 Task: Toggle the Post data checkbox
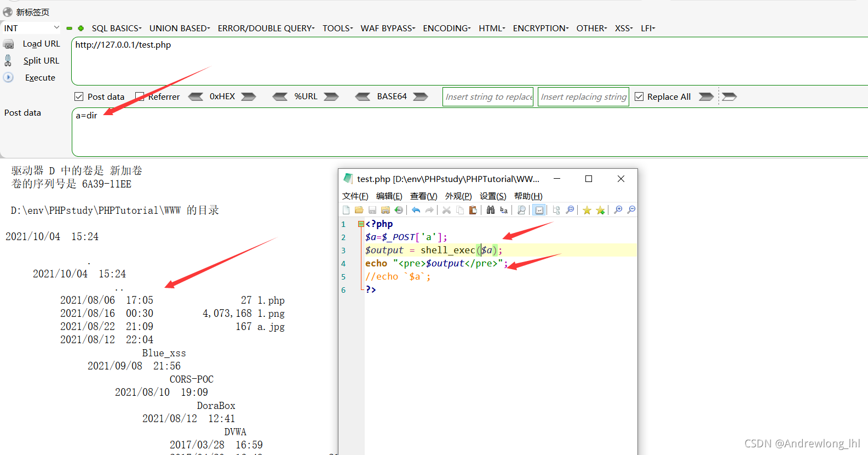pos(79,96)
